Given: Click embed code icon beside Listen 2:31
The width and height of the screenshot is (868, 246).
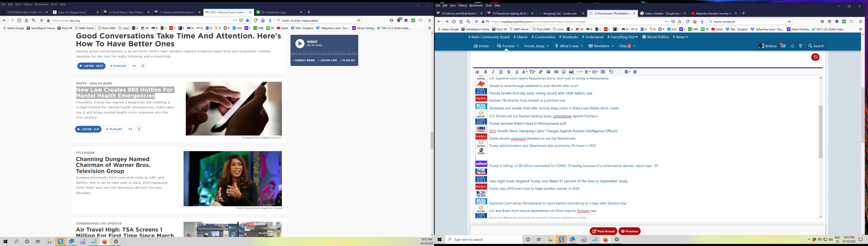Looking at the screenshot, I should [130, 129].
